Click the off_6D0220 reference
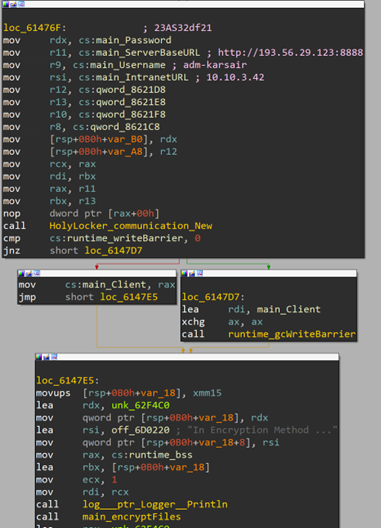The image size is (381, 528). click(x=140, y=430)
